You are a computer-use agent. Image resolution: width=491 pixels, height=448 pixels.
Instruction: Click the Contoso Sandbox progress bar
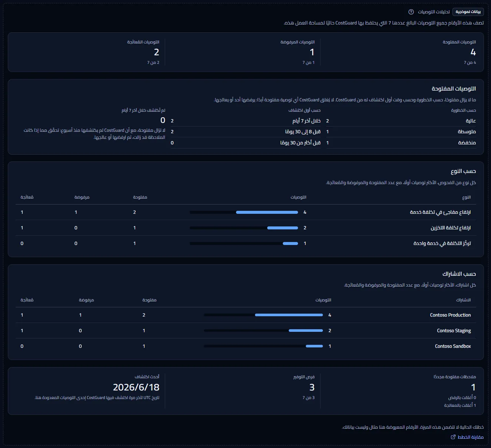[x=263, y=346]
